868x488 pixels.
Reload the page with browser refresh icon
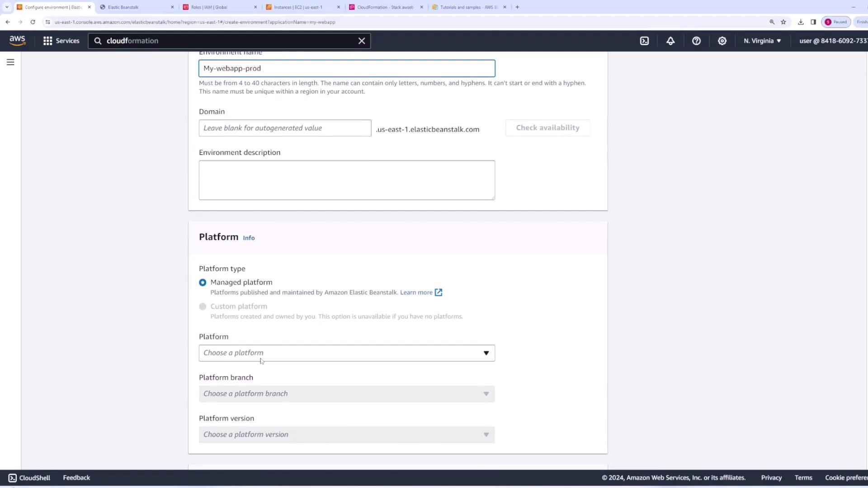point(33,22)
